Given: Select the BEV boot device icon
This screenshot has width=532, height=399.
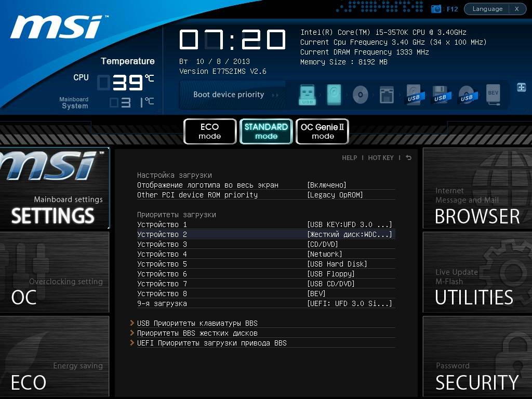Looking at the screenshot, I should tap(493, 95).
